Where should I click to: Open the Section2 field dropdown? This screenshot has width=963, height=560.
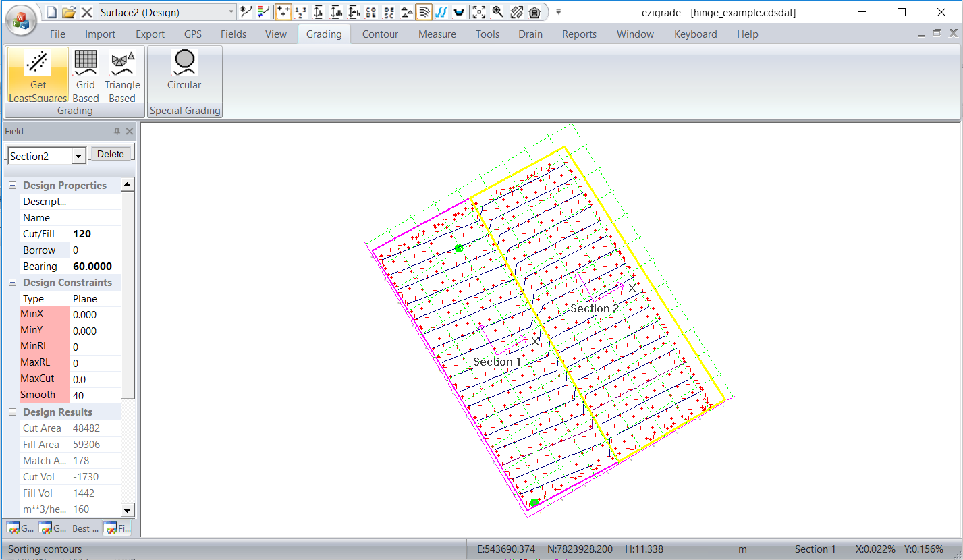tap(79, 157)
